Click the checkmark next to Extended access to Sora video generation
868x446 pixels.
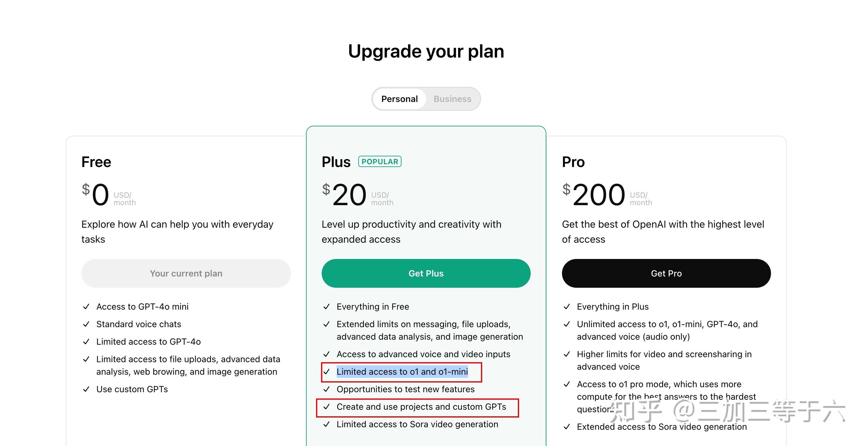pyautogui.click(x=567, y=427)
